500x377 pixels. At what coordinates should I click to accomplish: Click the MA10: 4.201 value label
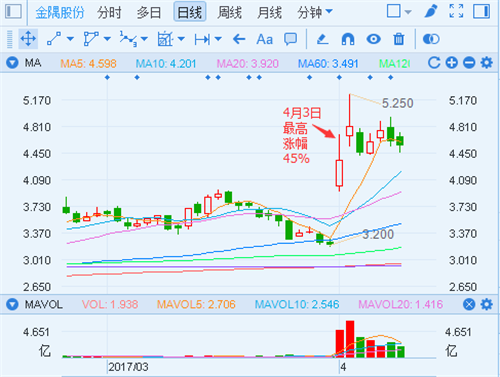coord(166,63)
